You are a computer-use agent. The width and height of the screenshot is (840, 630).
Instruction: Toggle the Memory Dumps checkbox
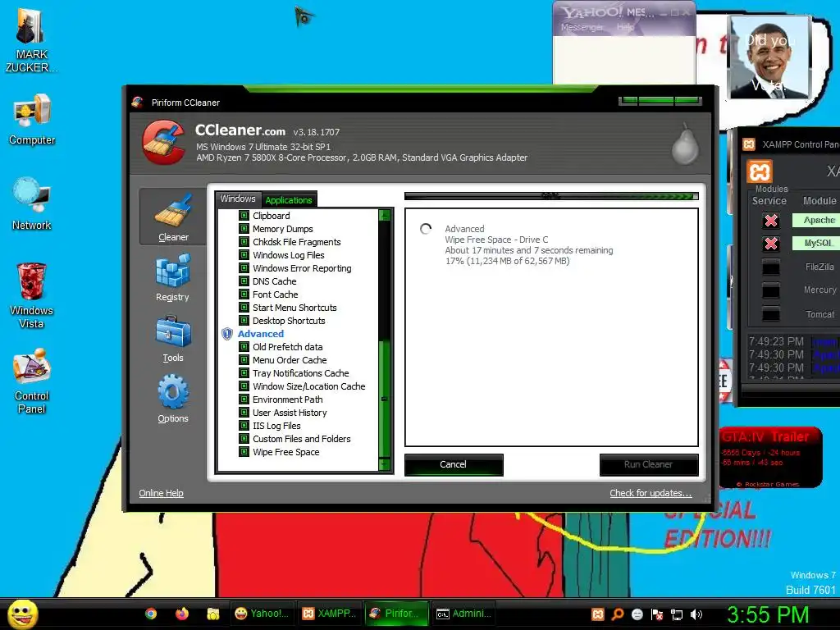pos(244,229)
